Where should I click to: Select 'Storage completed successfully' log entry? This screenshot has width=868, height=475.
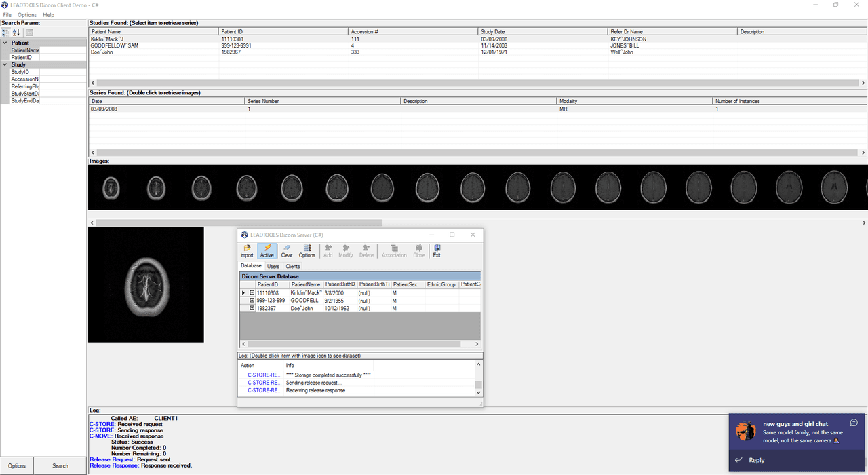(328, 375)
